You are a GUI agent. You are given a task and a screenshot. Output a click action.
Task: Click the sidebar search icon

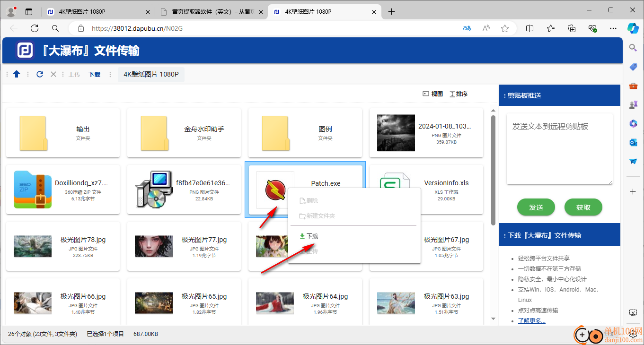(x=633, y=47)
